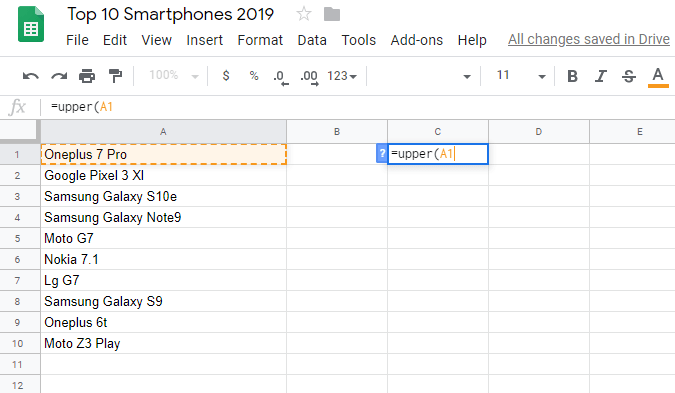The image size is (675, 393).
Task: Select the Paint format roller tool
Action: (x=115, y=76)
